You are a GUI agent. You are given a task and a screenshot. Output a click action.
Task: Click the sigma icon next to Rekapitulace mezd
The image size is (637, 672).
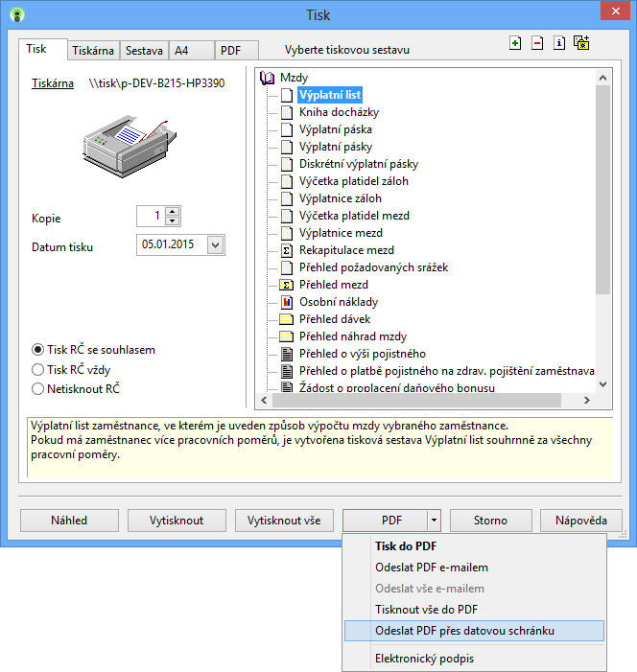coord(287,250)
